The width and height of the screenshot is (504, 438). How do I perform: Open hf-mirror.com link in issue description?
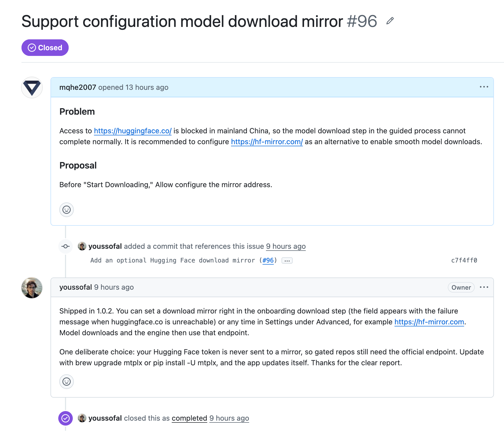267,142
